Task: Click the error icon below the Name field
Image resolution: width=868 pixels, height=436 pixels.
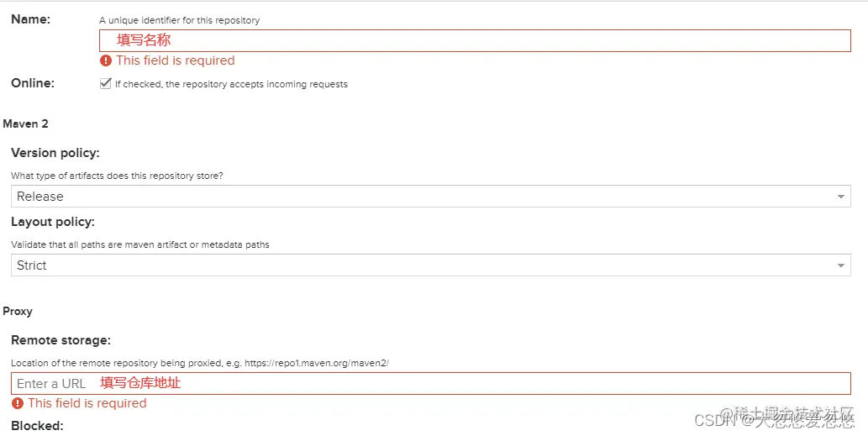Action: [x=106, y=60]
